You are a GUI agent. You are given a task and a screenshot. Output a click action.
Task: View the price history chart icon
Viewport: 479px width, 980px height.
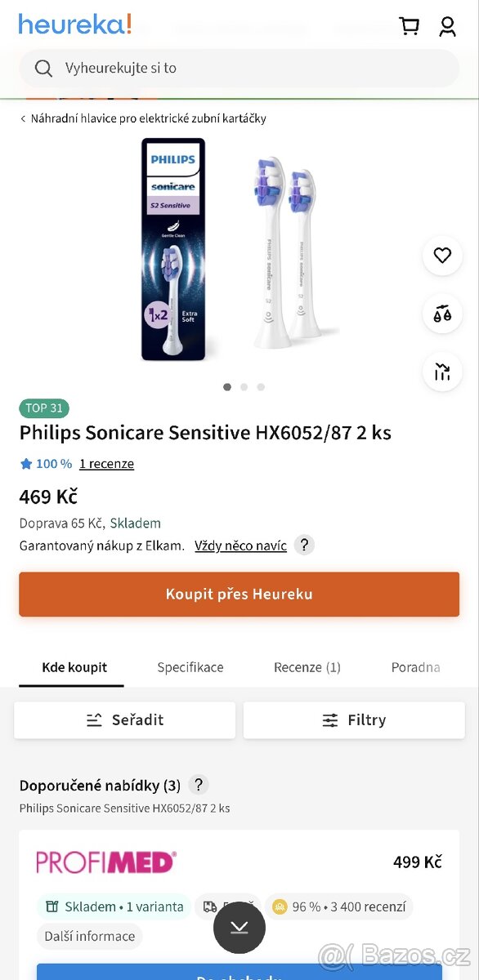point(442,372)
